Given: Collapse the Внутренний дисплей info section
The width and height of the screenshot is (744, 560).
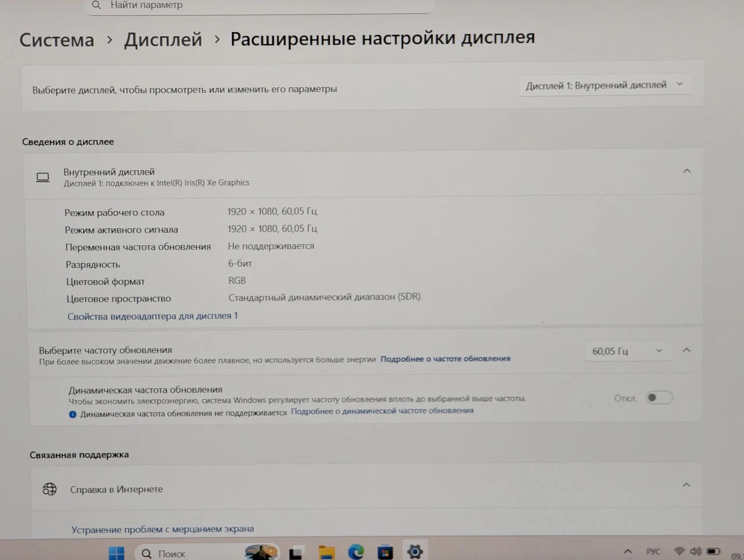Looking at the screenshot, I should [687, 171].
